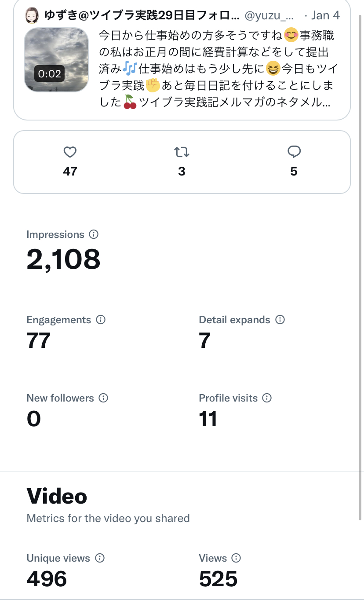Click the 3 retweets count
The height and width of the screenshot is (603, 364).
pos(182,172)
